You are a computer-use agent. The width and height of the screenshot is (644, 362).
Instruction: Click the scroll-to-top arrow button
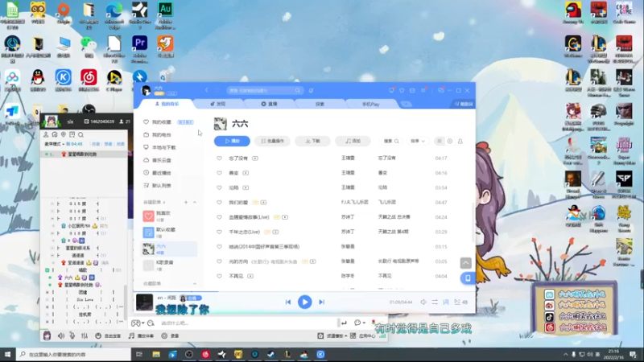pos(466,263)
